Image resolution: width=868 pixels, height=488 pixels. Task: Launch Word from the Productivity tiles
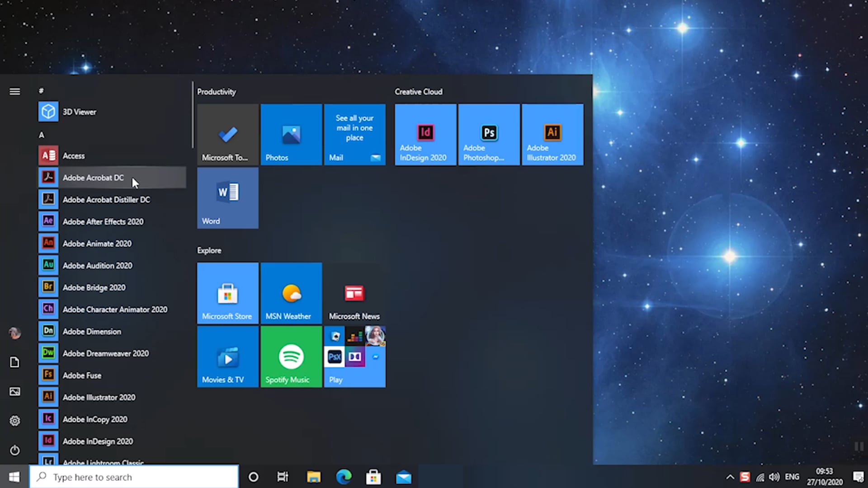[x=227, y=198]
